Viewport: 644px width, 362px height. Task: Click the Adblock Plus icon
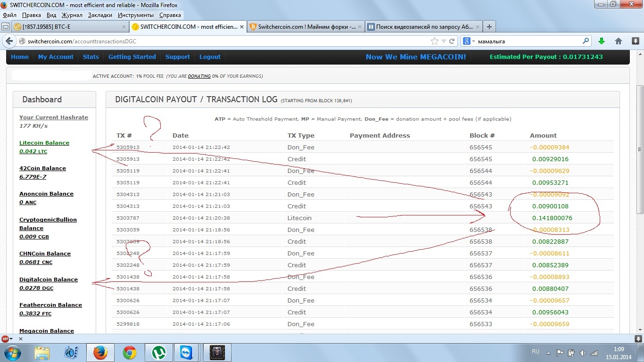(5, 338)
